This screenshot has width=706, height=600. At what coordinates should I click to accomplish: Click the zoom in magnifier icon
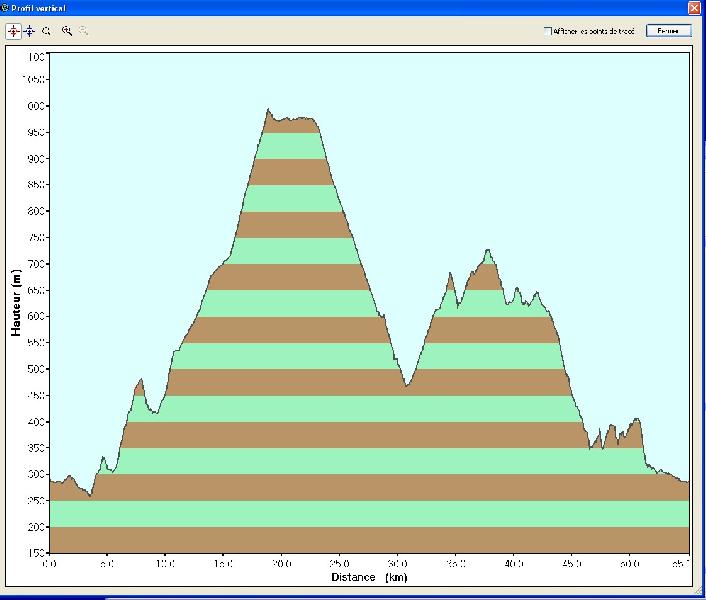tap(66, 31)
